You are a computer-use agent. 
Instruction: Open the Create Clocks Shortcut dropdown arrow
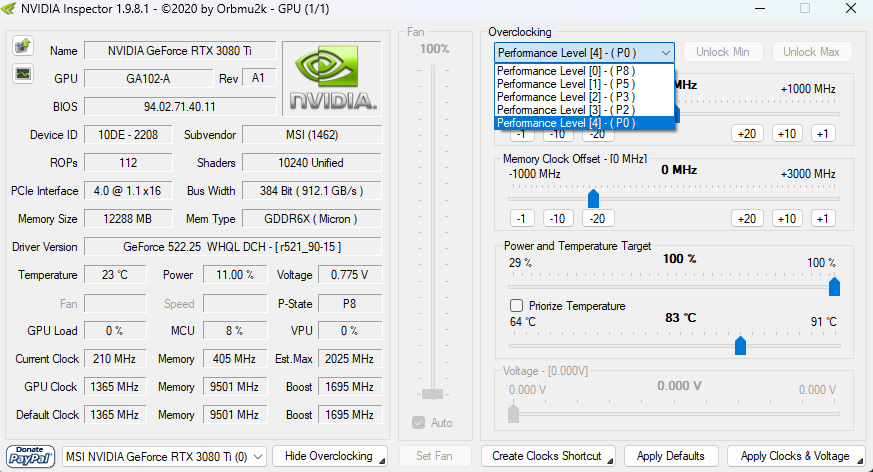(610, 461)
